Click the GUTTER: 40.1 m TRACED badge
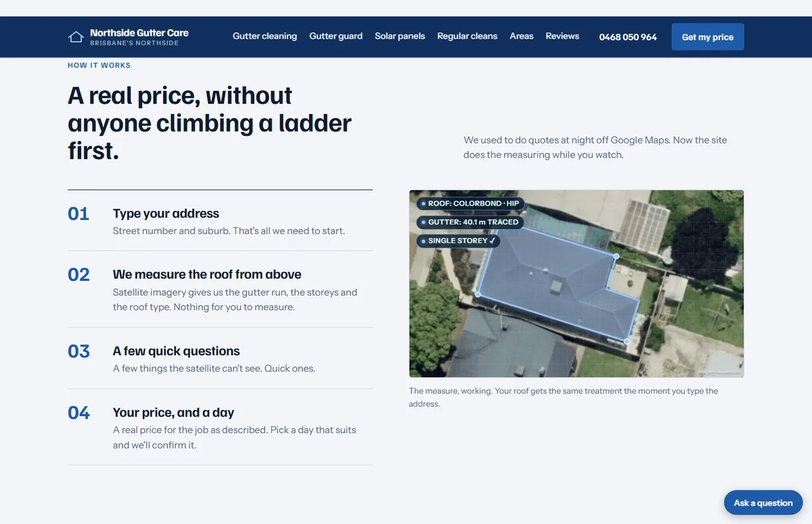The height and width of the screenshot is (524, 812). click(469, 222)
